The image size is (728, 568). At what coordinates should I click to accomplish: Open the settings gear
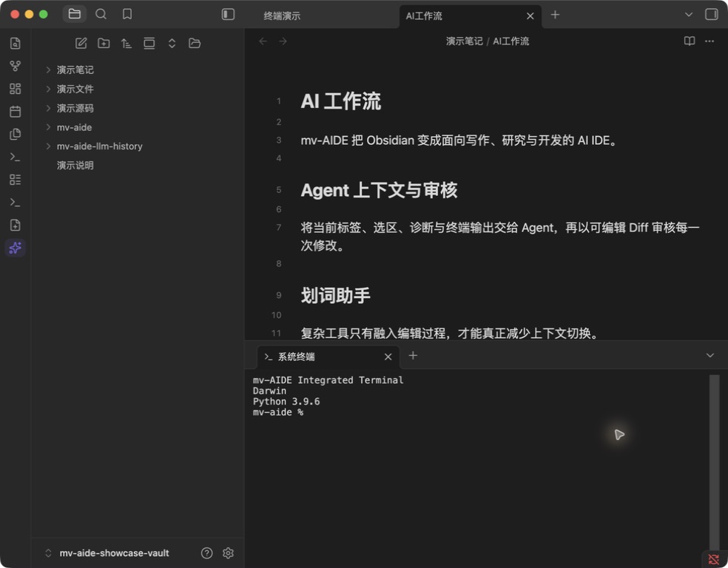[228, 553]
